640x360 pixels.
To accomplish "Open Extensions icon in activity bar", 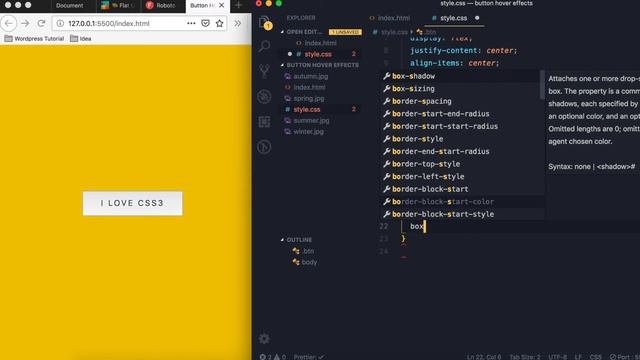I will [264, 122].
